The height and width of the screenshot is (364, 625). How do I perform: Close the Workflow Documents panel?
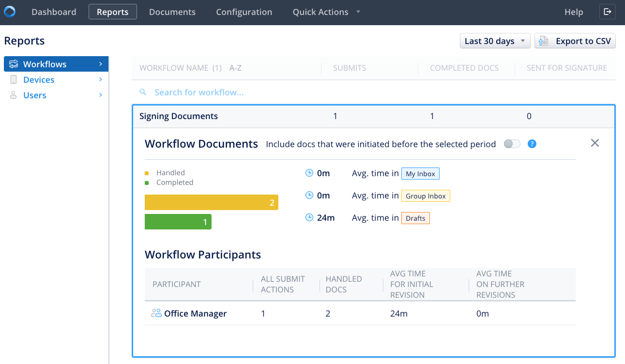click(595, 143)
